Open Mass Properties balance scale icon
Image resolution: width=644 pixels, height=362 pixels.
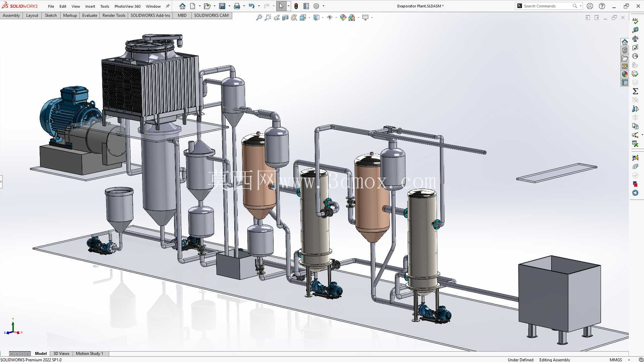coord(635,39)
